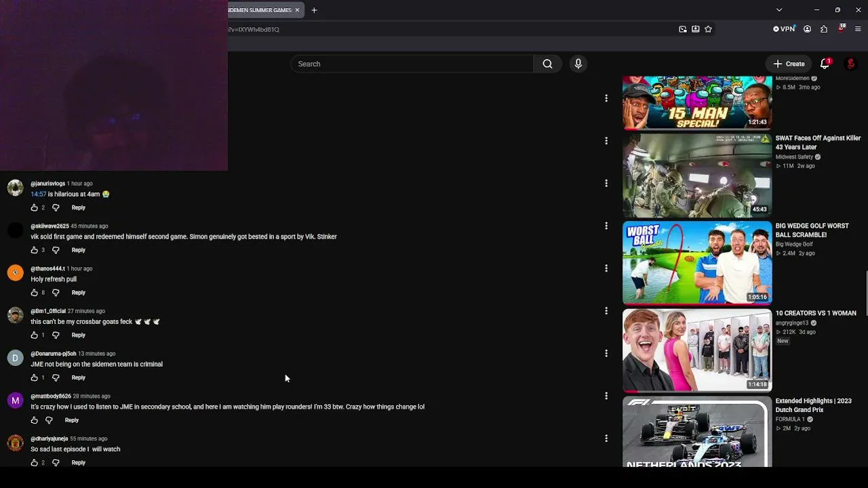
Task: Reply to the @mattbody8626 comment
Action: pos(72,420)
